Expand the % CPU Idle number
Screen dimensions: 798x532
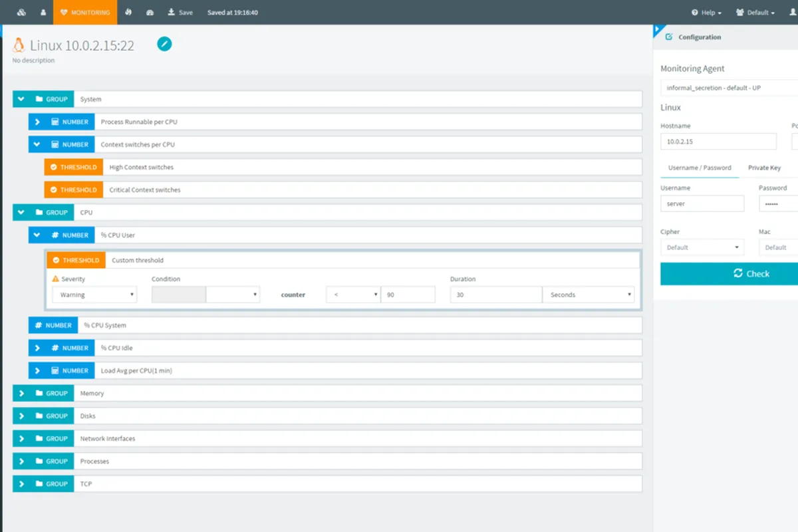point(37,348)
